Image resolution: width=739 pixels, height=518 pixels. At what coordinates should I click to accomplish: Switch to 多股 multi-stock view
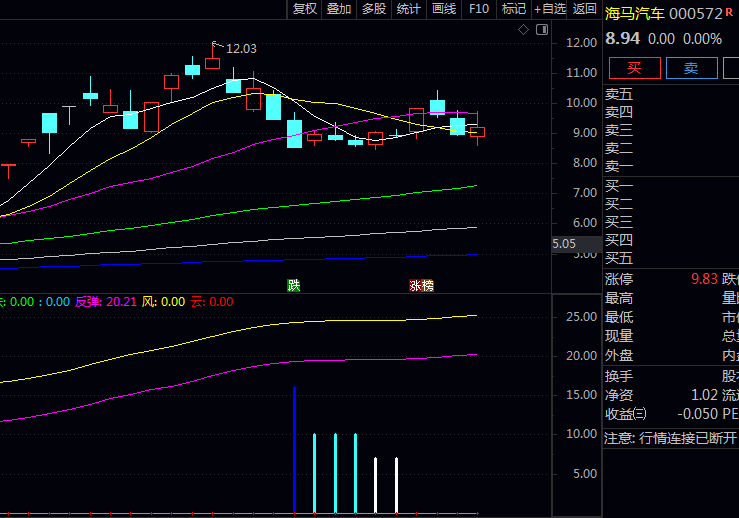coord(374,9)
